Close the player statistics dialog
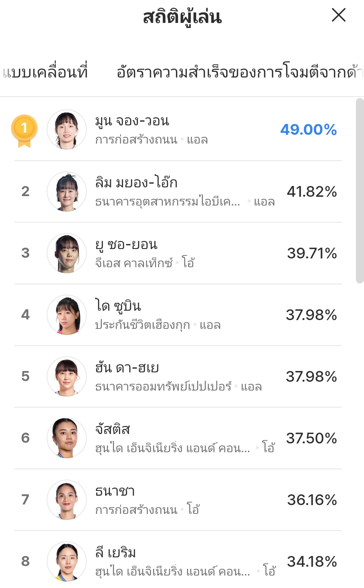Viewport: 364px width, 588px height. coord(338,15)
